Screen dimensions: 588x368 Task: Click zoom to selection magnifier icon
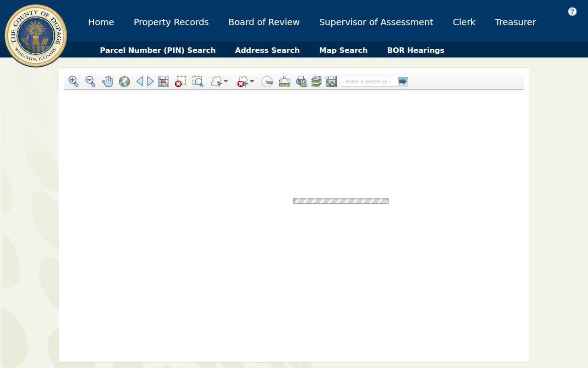tap(198, 81)
